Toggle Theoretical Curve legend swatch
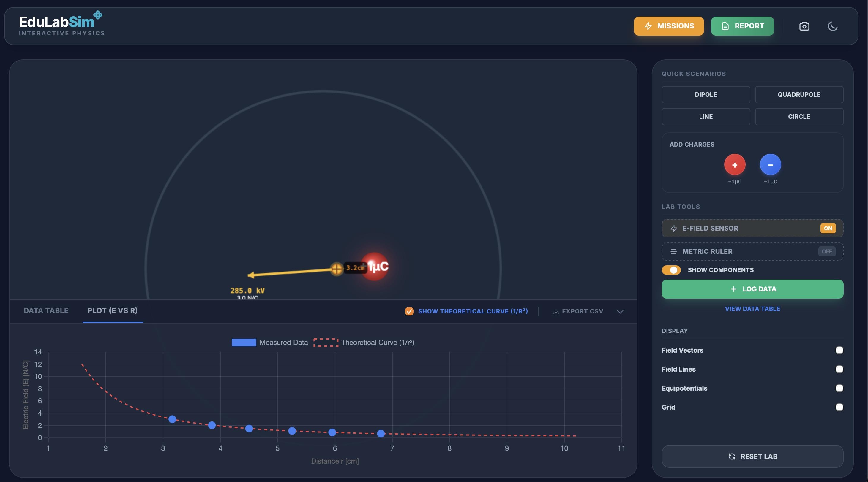 click(x=326, y=342)
